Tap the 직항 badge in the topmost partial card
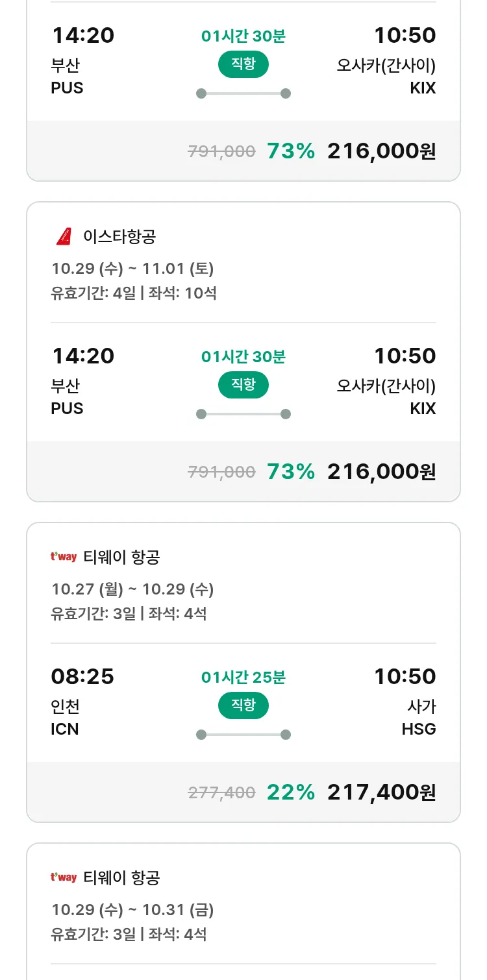 click(243, 64)
